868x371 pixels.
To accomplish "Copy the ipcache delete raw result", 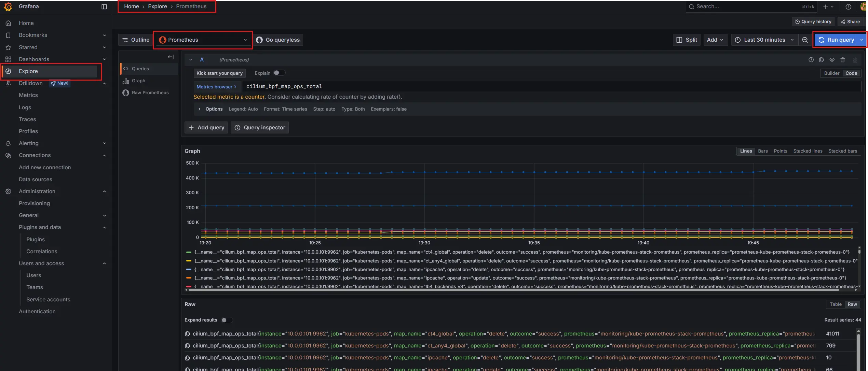I will (187, 358).
